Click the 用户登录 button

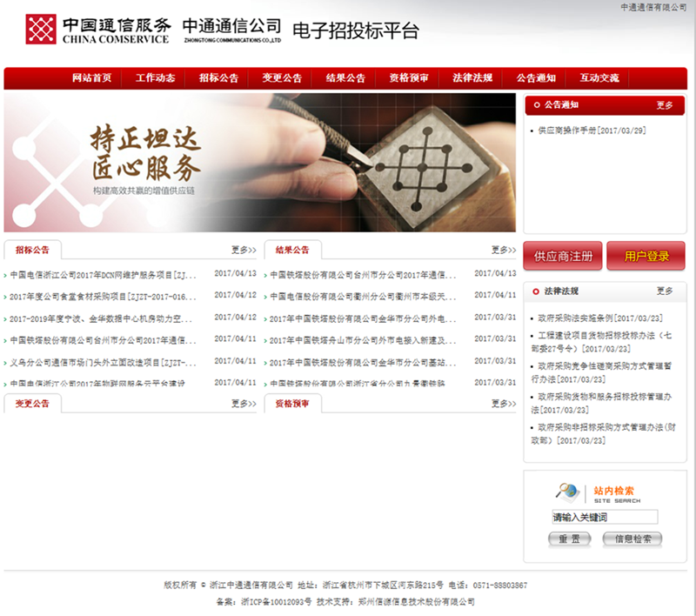[646, 256]
